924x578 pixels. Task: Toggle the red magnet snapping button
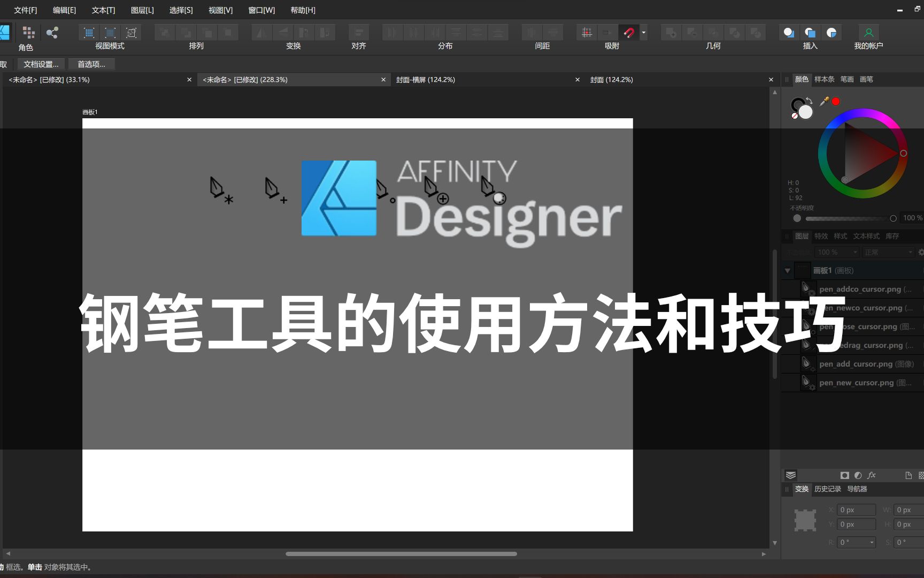pos(629,33)
